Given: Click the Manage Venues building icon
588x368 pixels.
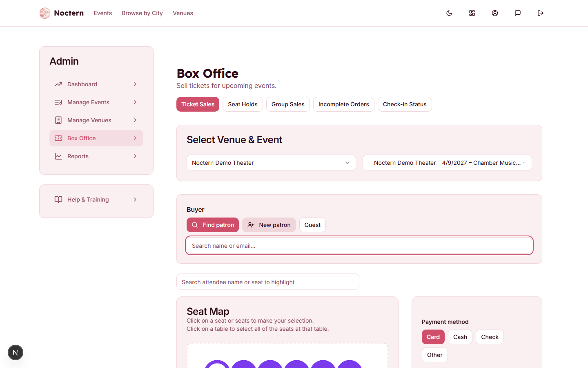Looking at the screenshot, I should pyautogui.click(x=58, y=120).
